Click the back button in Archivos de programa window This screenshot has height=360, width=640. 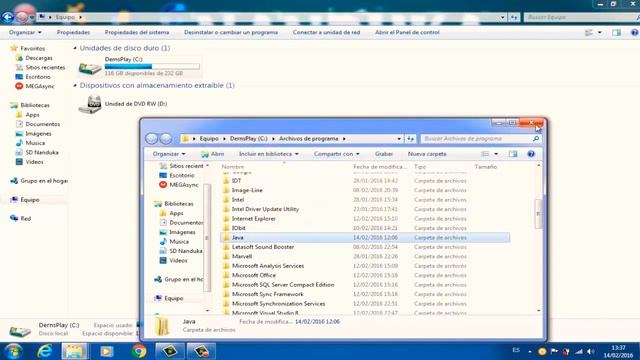click(x=151, y=138)
